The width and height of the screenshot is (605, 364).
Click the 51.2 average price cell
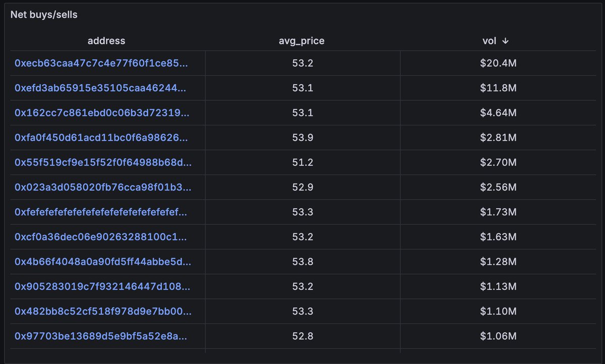(x=302, y=162)
